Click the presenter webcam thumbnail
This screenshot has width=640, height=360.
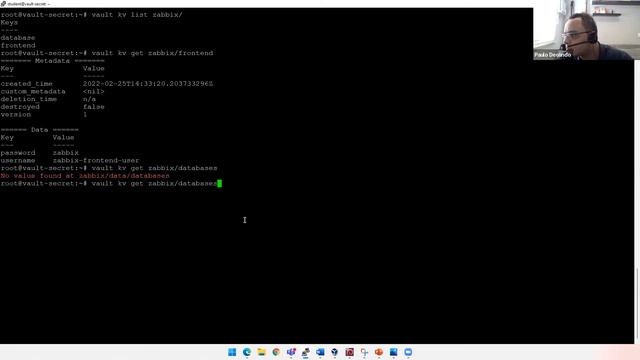tap(586, 30)
